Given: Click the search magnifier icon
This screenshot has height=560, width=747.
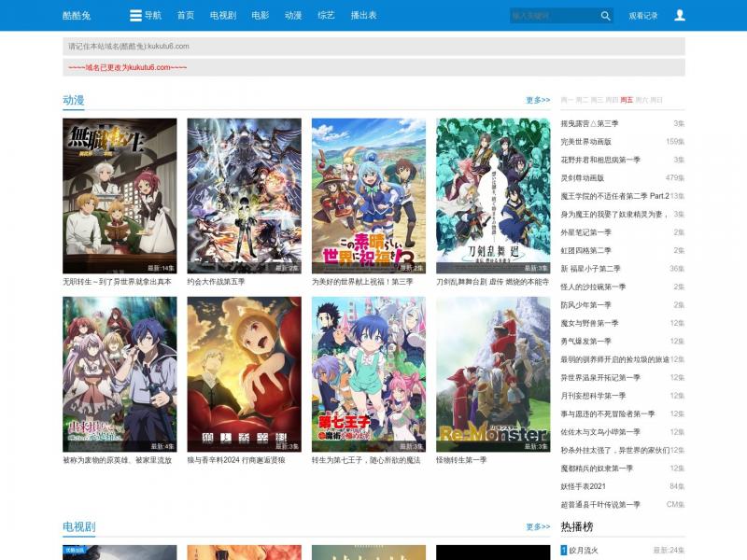Looking at the screenshot, I should tap(605, 16).
